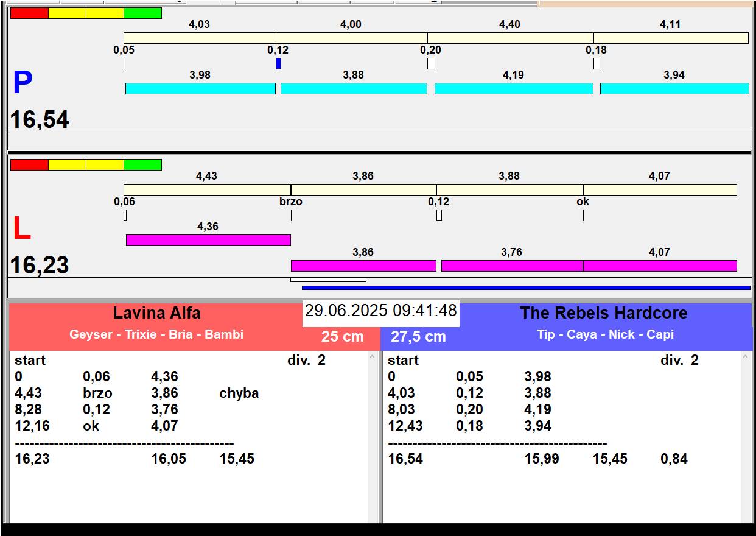The width and height of the screenshot is (756, 536).
Task: Click the lane P total time 16,54
Action: click(40, 119)
